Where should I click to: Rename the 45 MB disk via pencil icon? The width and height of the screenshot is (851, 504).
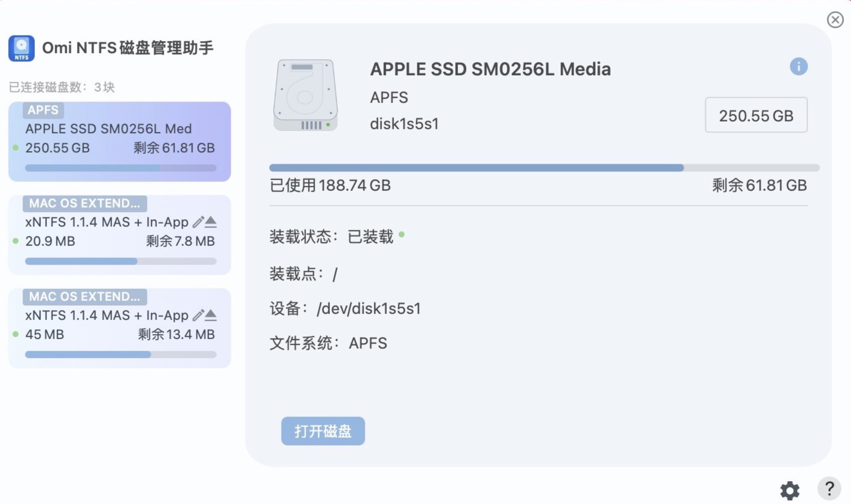point(198,315)
